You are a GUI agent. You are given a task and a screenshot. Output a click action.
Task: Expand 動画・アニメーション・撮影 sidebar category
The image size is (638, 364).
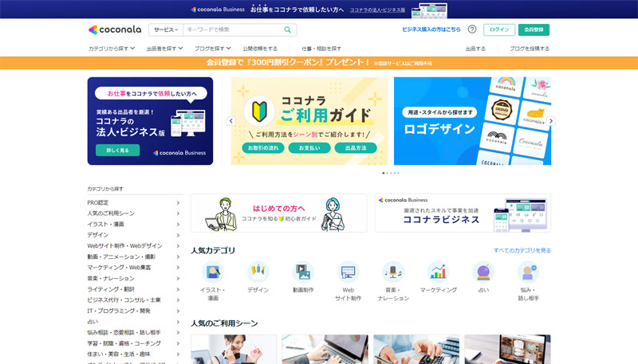134,256
